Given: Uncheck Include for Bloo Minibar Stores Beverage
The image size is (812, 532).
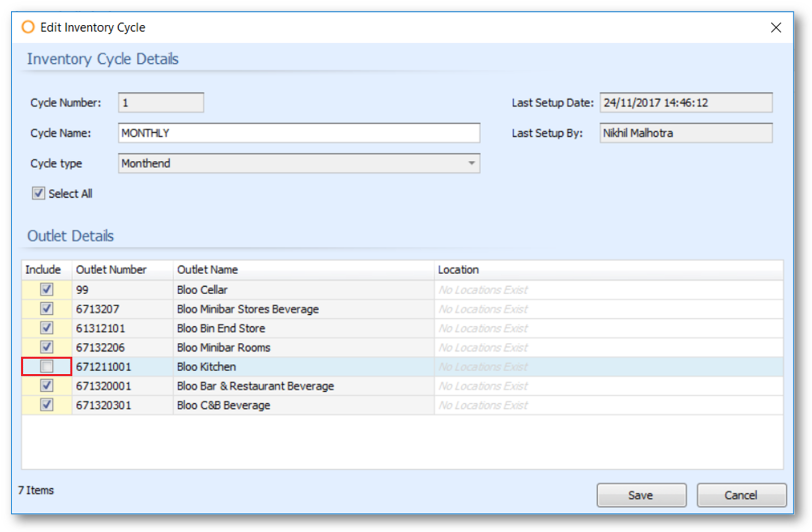Looking at the screenshot, I should pyautogui.click(x=47, y=309).
